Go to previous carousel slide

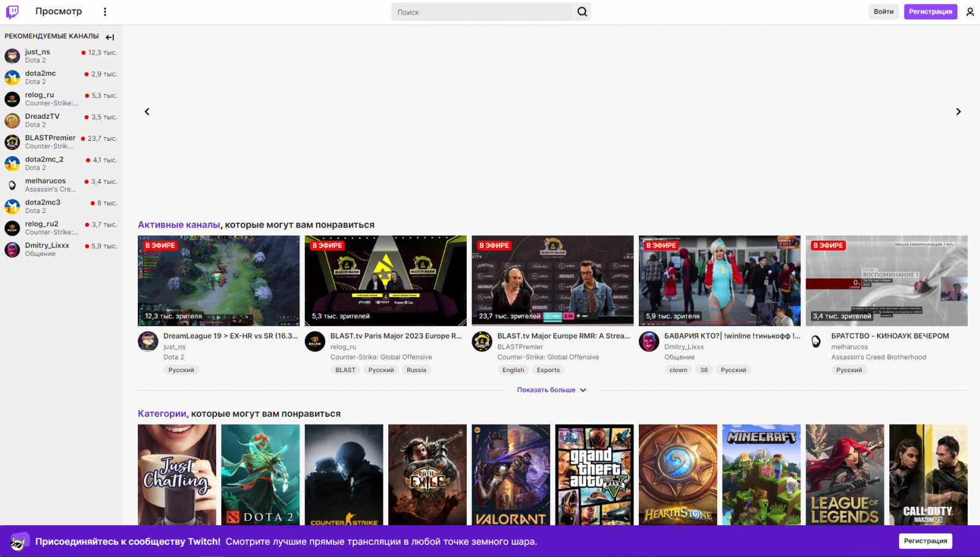click(147, 111)
